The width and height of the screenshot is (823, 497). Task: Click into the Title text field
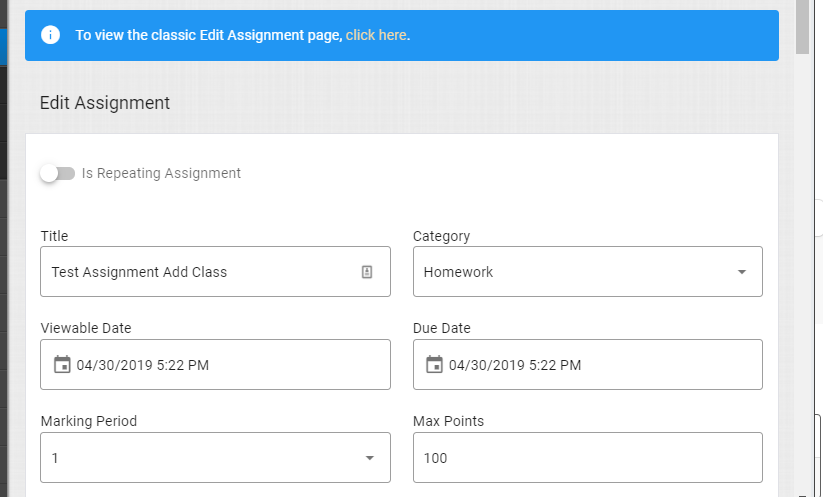[215, 271]
